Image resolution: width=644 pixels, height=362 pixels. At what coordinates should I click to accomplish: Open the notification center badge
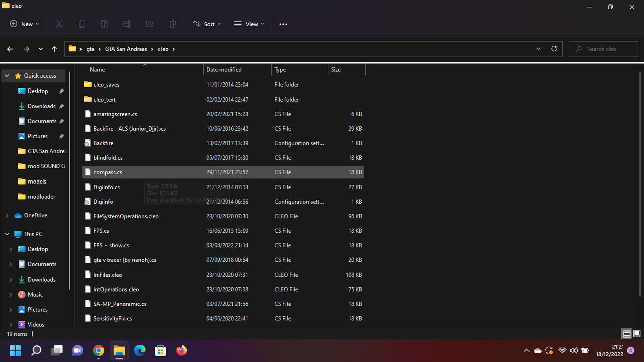pos(631,350)
